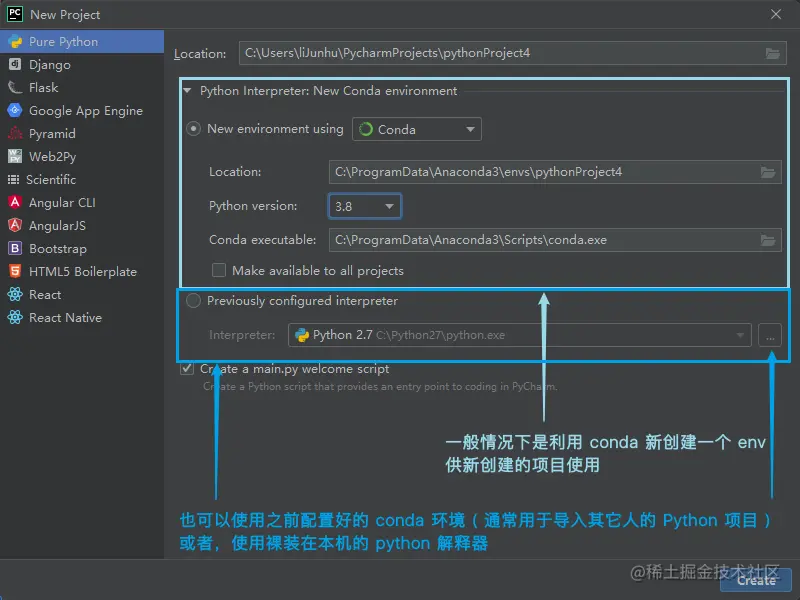Click the PyCharm logo in title bar
The width and height of the screenshot is (800, 600).
(15, 14)
